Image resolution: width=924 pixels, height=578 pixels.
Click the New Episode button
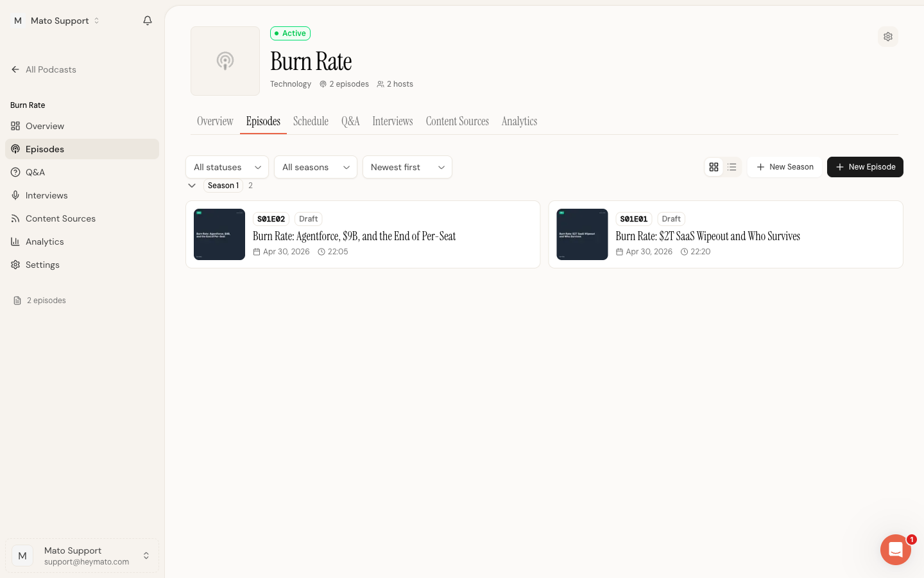point(865,167)
